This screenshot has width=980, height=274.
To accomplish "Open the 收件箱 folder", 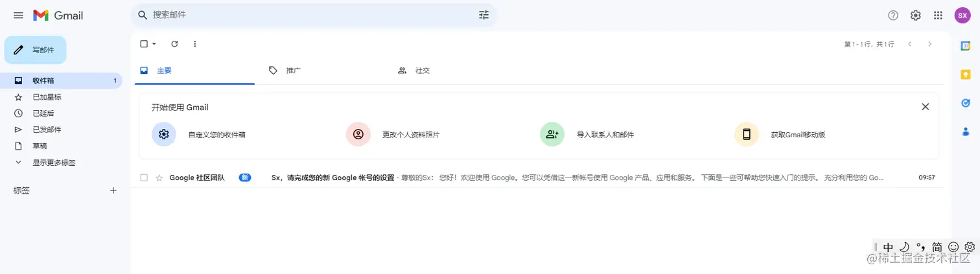I will pos(61,81).
